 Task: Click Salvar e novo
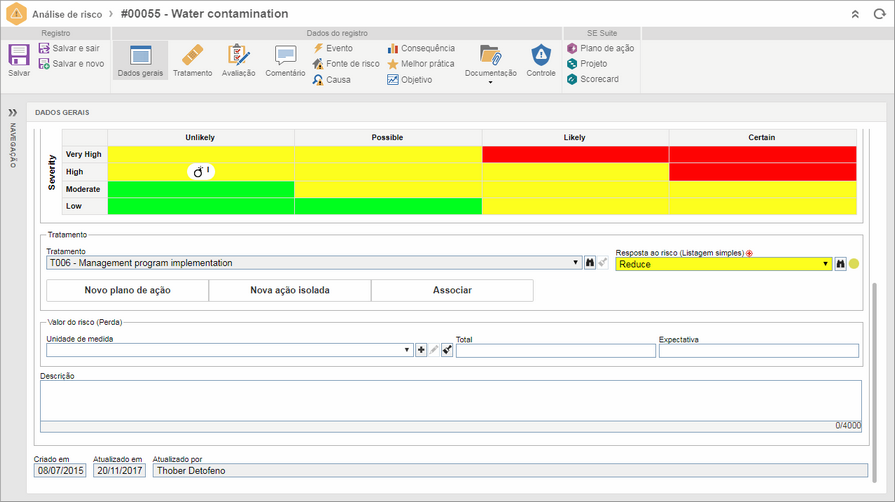pos(71,63)
